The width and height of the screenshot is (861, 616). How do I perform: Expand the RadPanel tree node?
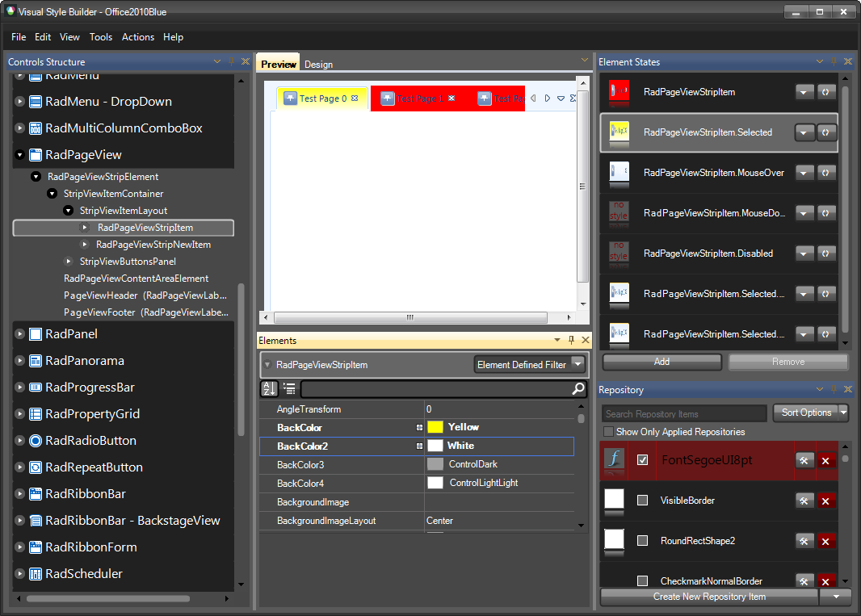click(x=19, y=333)
